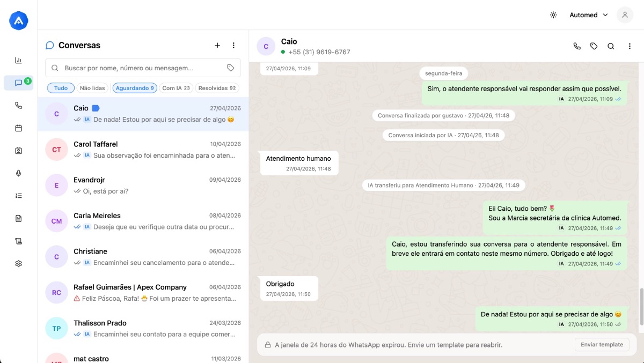Select the Tudo filter tab
This screenshot has width=644, height=363.
click(x=61, y=88)
